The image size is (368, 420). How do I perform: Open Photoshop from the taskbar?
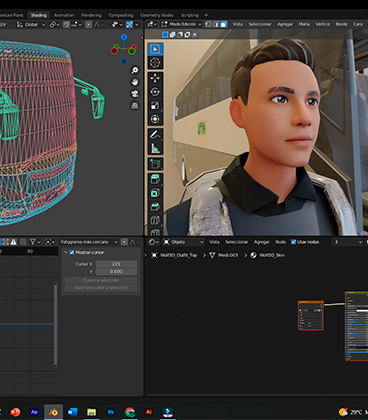coord(111,412)
